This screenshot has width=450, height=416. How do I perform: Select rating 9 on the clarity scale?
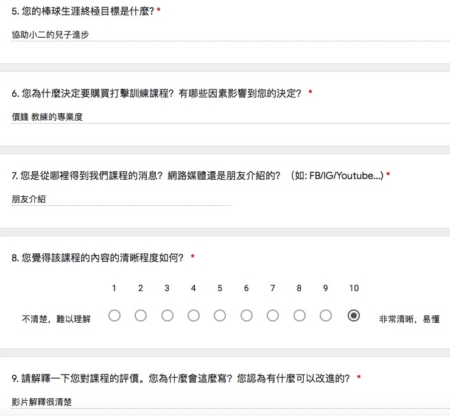tap(326, 315)
